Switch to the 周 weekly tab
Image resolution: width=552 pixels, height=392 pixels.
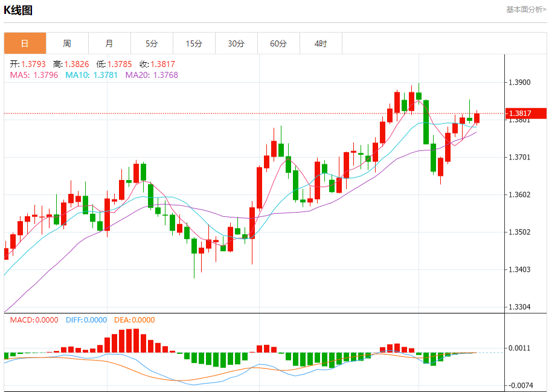[x=67, y=43]
